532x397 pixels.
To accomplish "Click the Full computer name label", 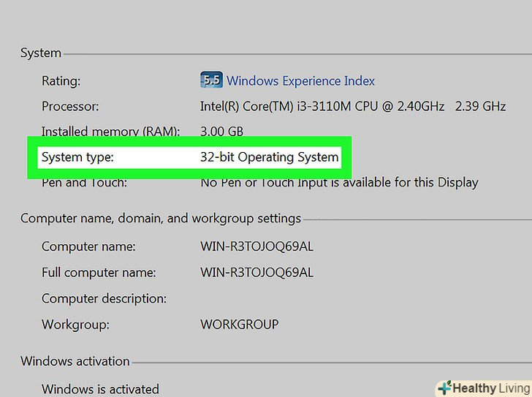I will coord(99,273).
